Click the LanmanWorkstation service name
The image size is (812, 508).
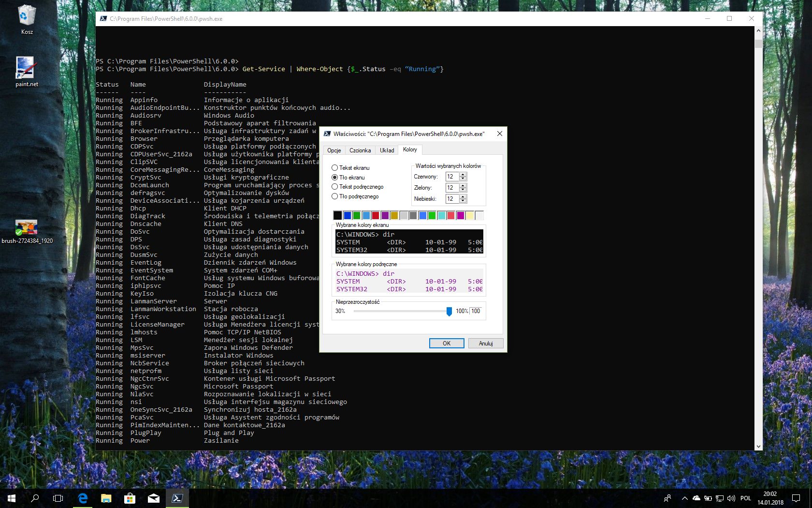(163, 309)
